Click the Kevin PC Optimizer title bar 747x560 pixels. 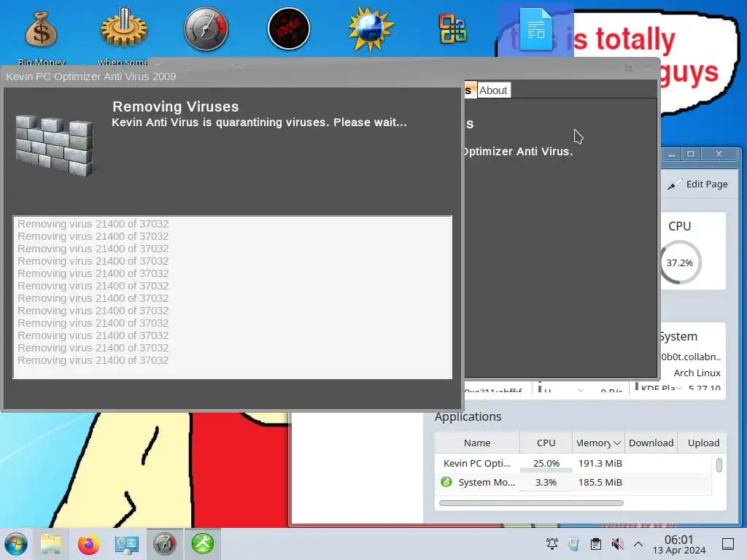pos(233,77)
